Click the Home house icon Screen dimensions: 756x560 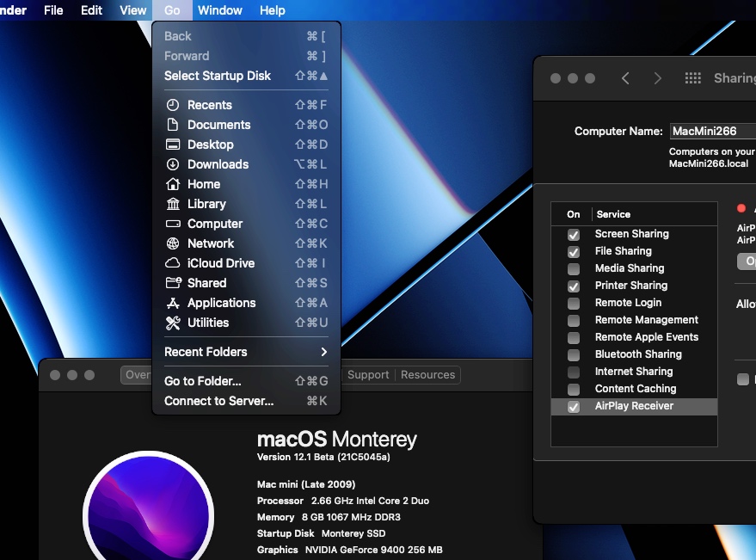(x=173, y=184)
